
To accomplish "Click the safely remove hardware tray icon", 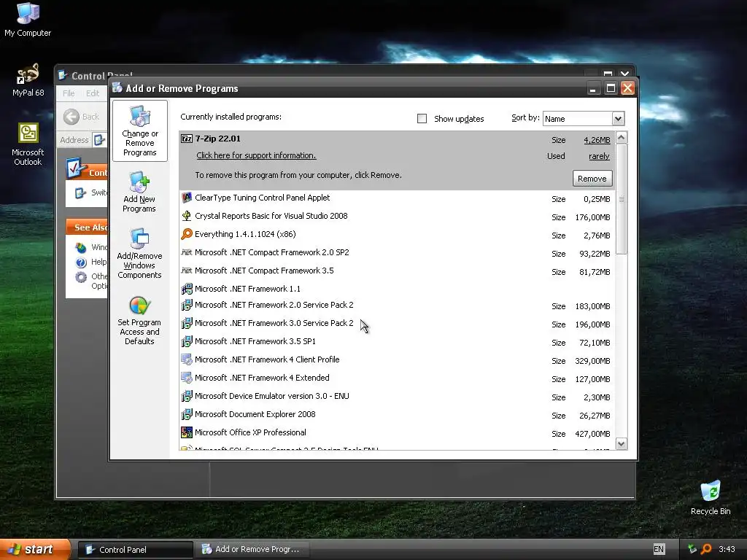I will pos(692,549).
